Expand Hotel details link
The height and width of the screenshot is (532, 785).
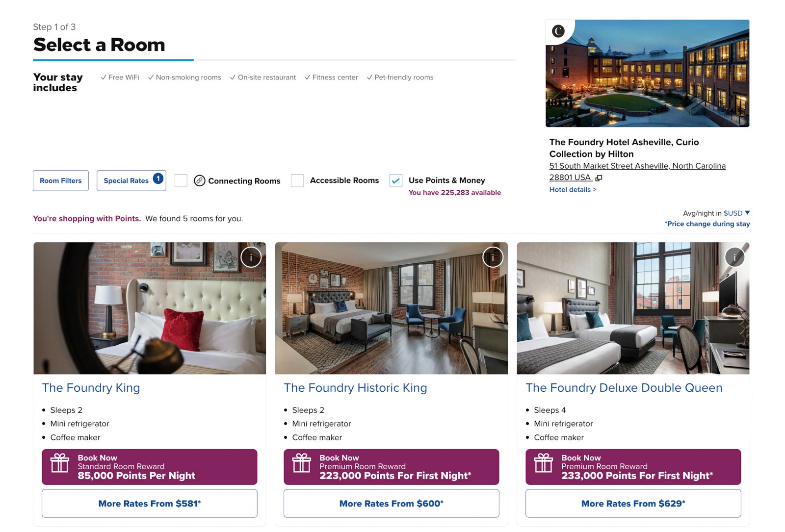point(573,190)
